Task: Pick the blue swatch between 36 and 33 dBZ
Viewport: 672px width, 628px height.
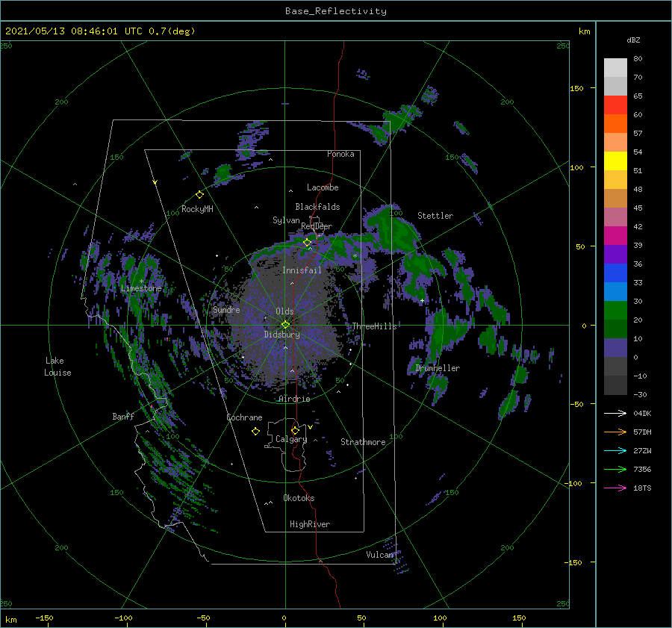Action: tap(615, 273)
